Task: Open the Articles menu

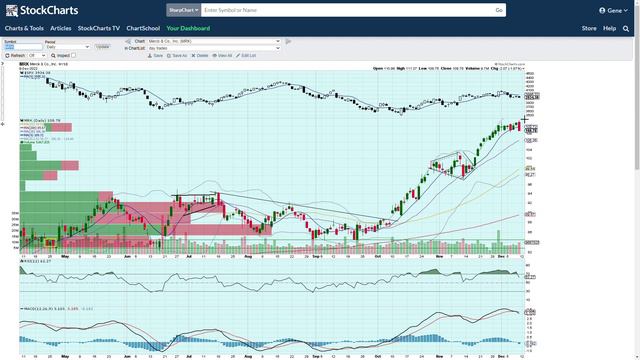Action: click(60, 29)
